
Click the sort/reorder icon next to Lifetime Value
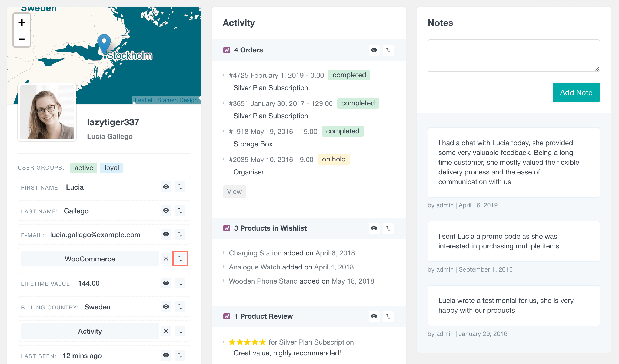pos(179,282)
